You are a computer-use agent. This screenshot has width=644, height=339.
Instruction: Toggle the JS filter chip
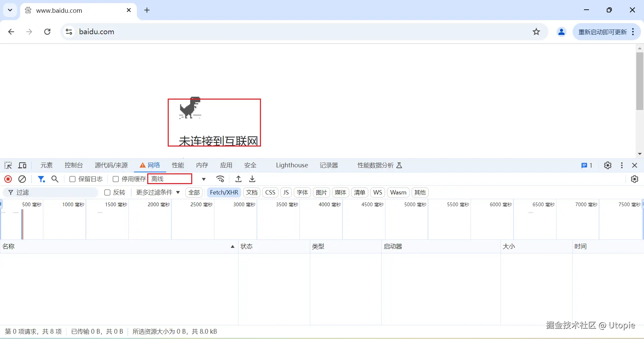click(286, 192)
